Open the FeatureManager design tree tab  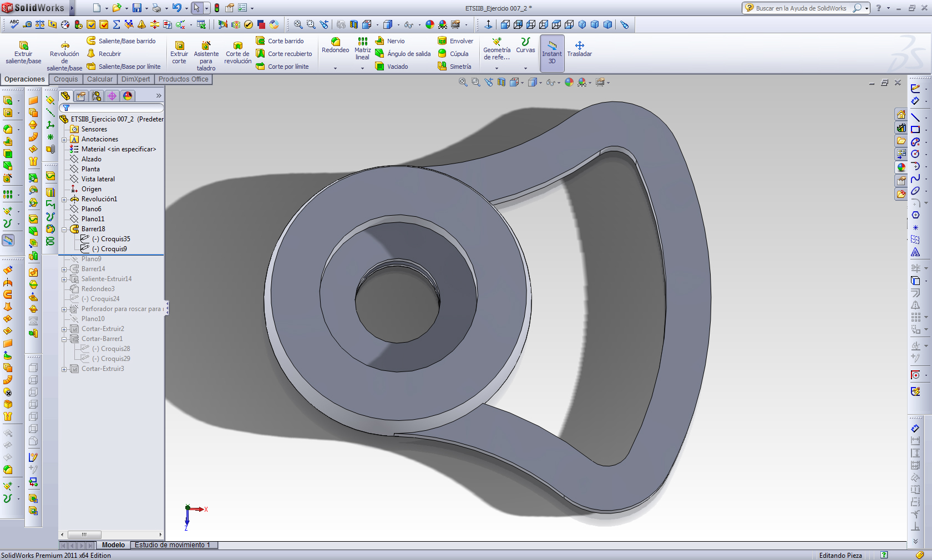click(x=65, y=96)
